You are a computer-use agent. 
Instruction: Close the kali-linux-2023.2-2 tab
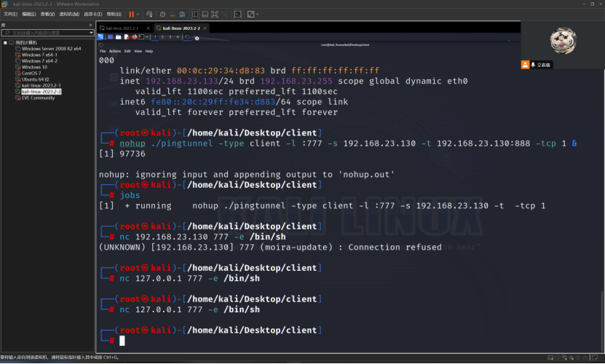pos(205,28)
